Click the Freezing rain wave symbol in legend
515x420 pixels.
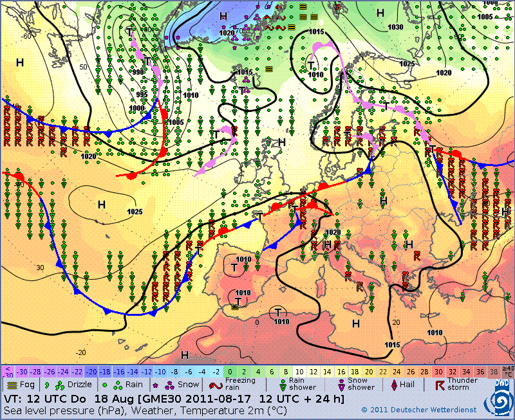point(215,385)
